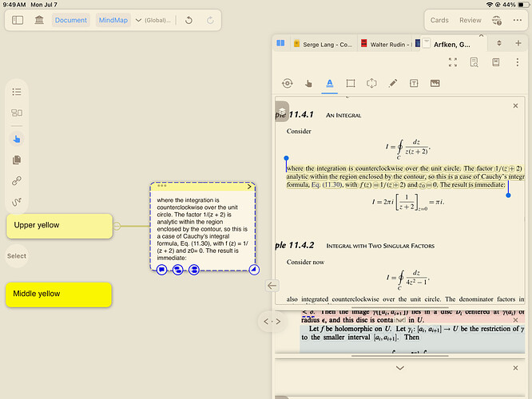532x399 pixels.
Task: Close the pink highlighted document pane
Action: 515,320
